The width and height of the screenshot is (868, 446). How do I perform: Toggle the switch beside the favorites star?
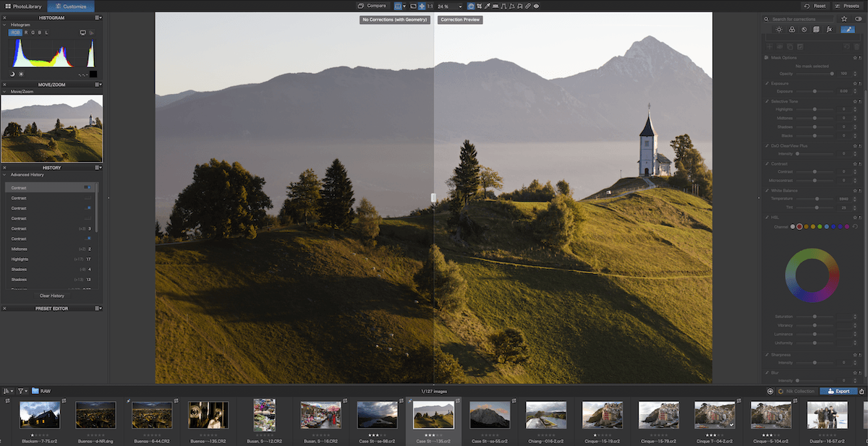click(859, 19)
